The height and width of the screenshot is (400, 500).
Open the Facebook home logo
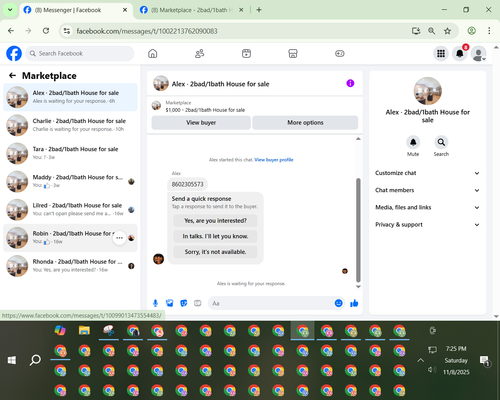[14, 53]
